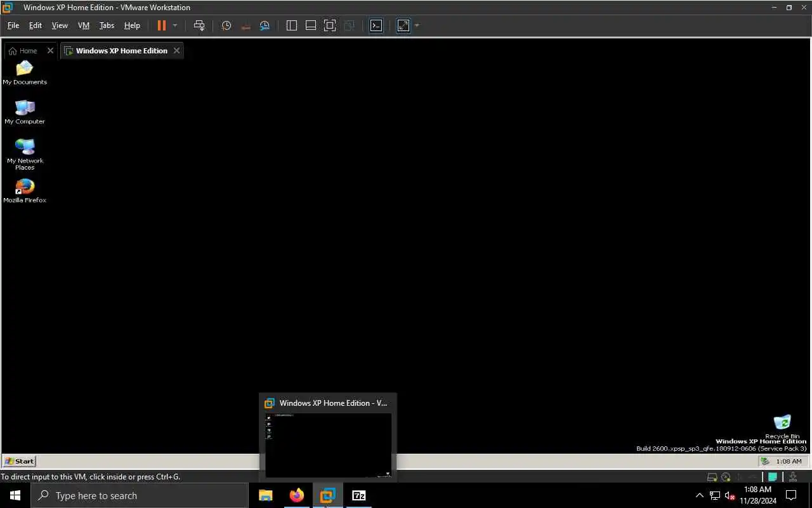Enter full screen mode from the toolbar
Viewport: 812px width, 508px height.
pos(330,25)
